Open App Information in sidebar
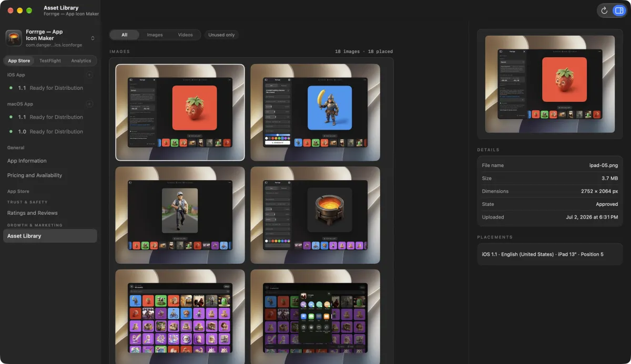Viewport: 631px width, 364px height. [50, 161]
